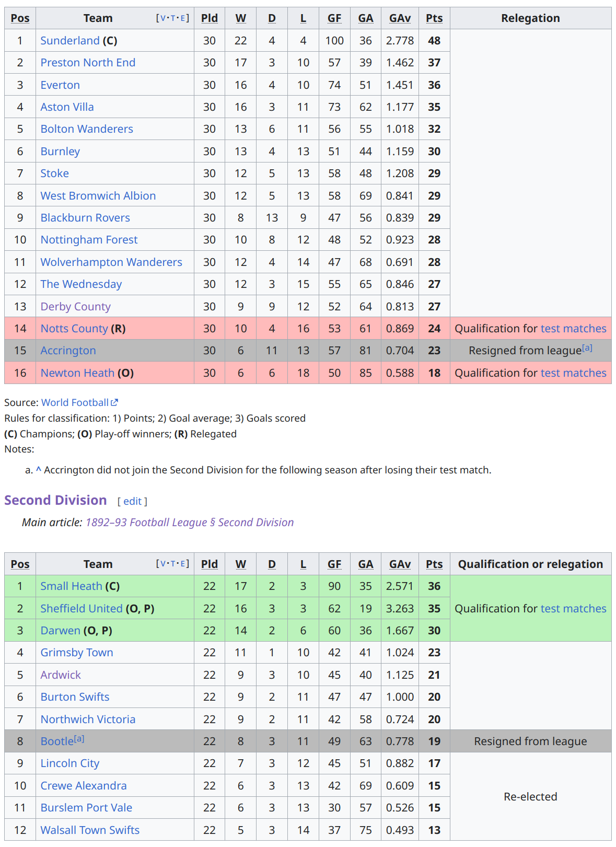The image size is (616, 847).
Task: Follow 'test matches' link in Notts County row
Action: pos(574,329)
